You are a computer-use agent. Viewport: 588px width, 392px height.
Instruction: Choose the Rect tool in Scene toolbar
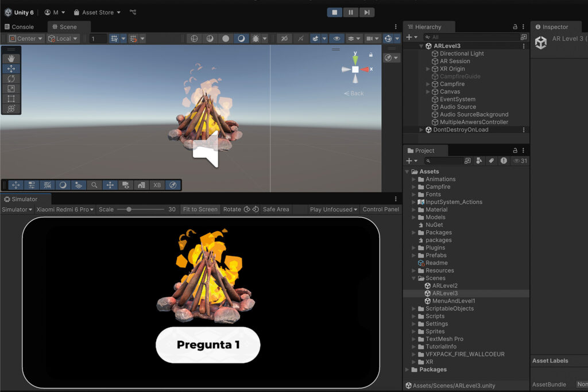tap(11, 99)
